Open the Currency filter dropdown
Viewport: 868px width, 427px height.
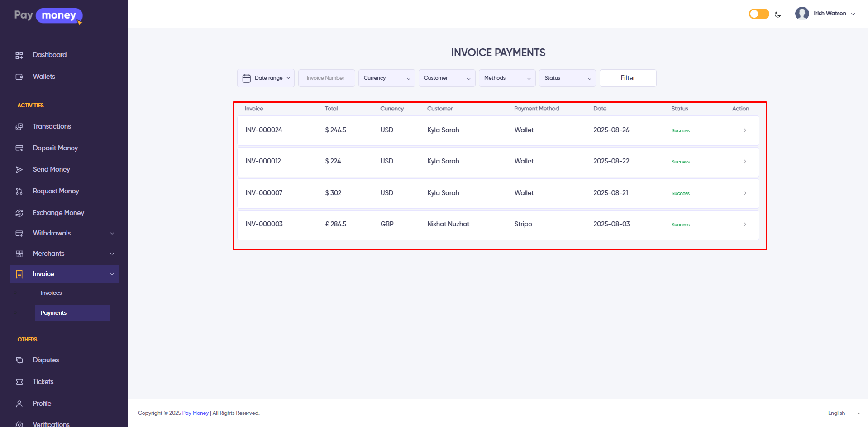pos(386,78)
